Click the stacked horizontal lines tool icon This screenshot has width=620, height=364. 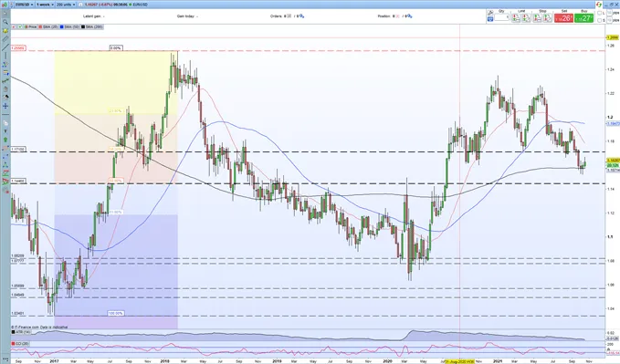[5, 72]
